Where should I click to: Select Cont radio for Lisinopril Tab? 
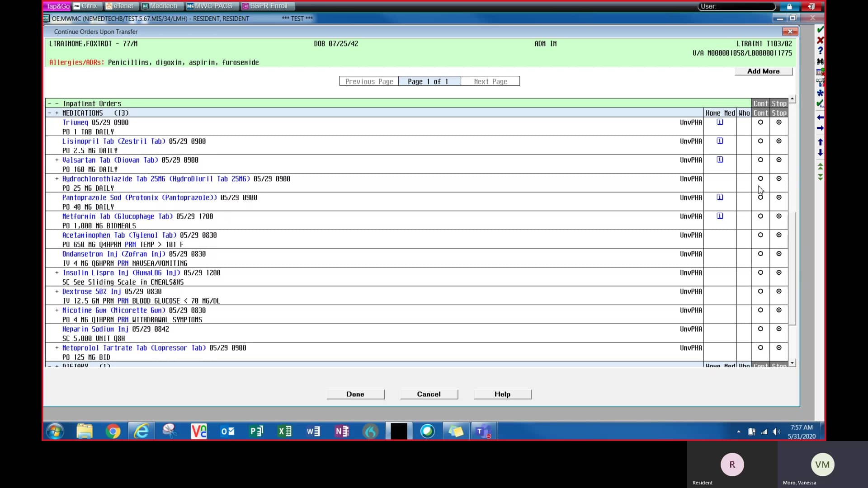(760, 141)
